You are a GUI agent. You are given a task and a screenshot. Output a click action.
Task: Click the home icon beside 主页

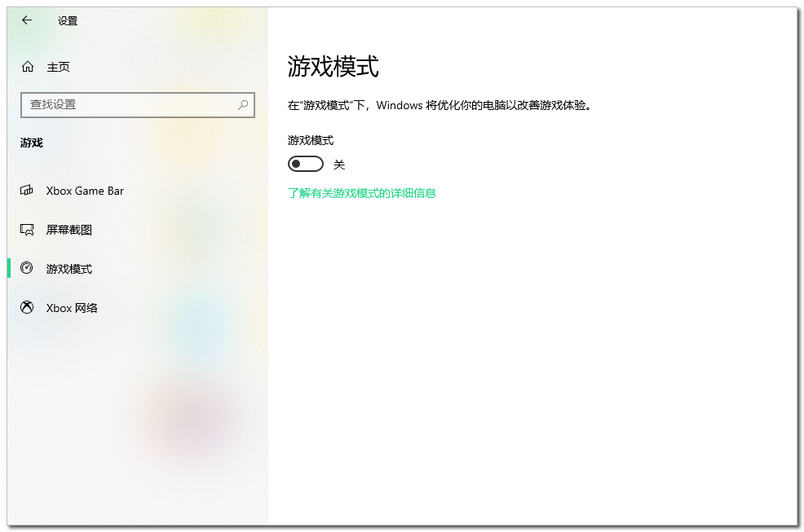click(x=28, y=67)
